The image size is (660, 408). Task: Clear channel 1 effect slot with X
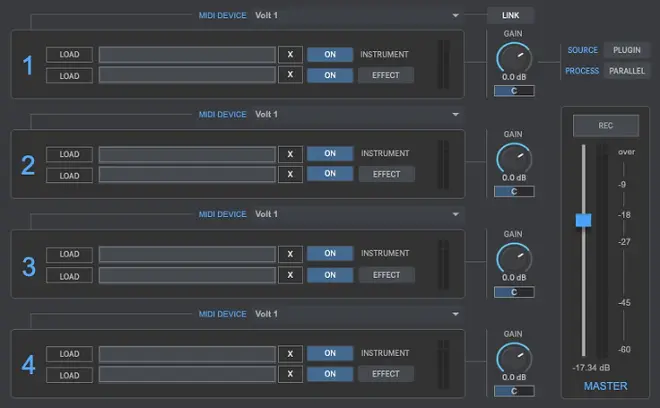click(x=290, y=75)
